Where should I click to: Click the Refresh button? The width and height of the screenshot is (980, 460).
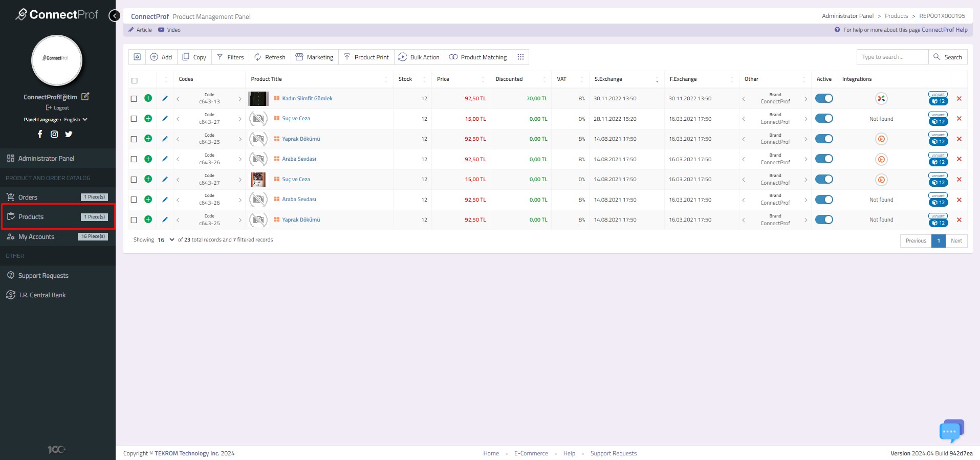coord(270,57)
